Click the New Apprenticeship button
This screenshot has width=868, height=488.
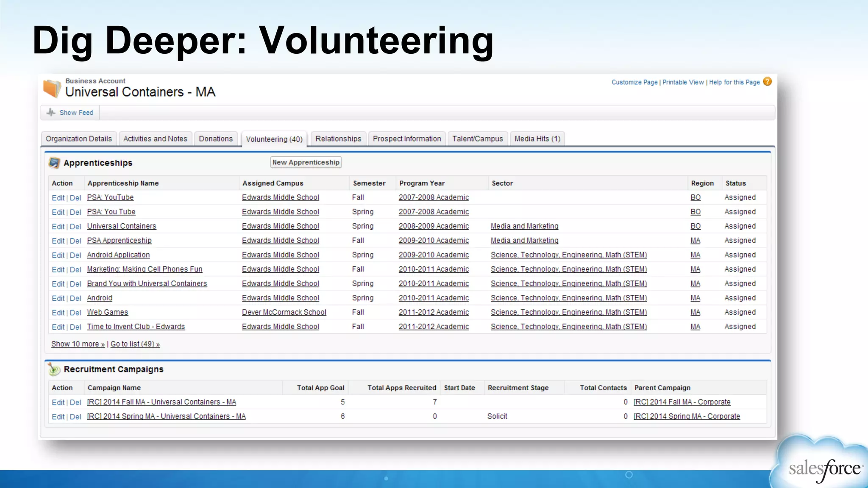point(306,162)
